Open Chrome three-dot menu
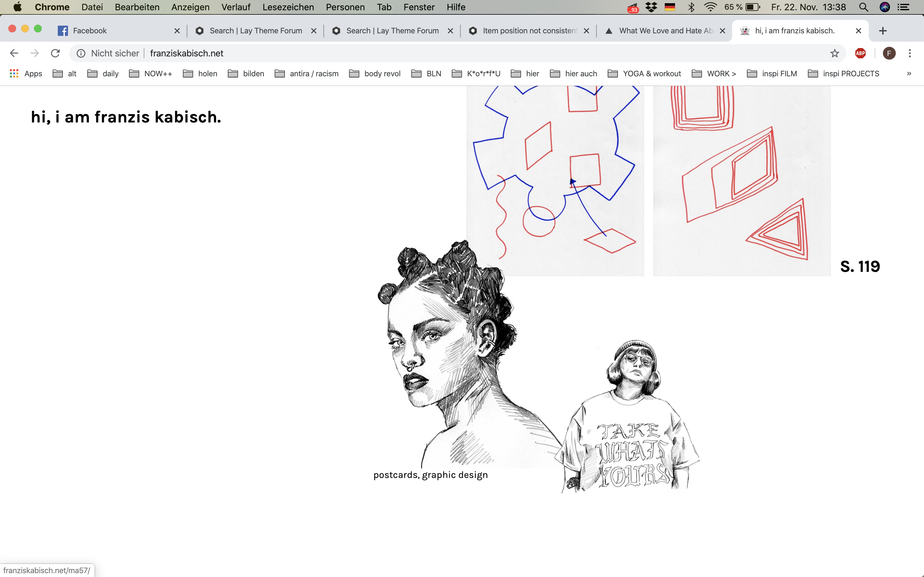This screenshot has height=577, width=924. pos(910,53)
